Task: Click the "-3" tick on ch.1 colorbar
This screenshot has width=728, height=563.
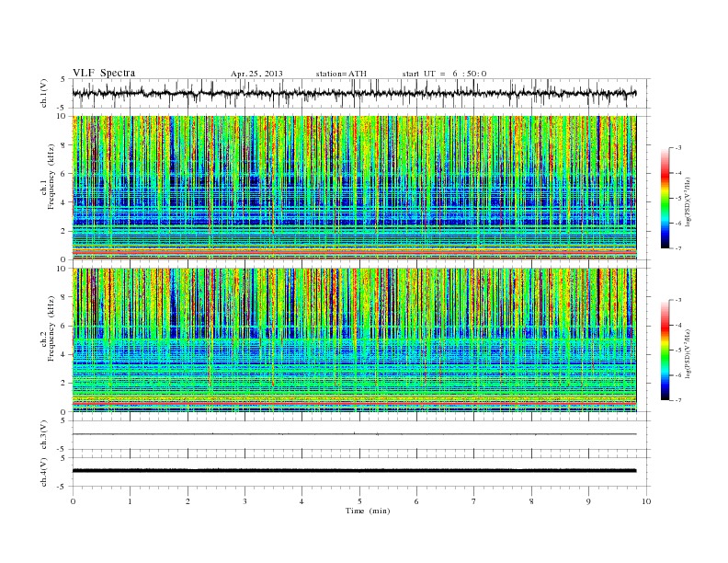Action: coord(677,148)
